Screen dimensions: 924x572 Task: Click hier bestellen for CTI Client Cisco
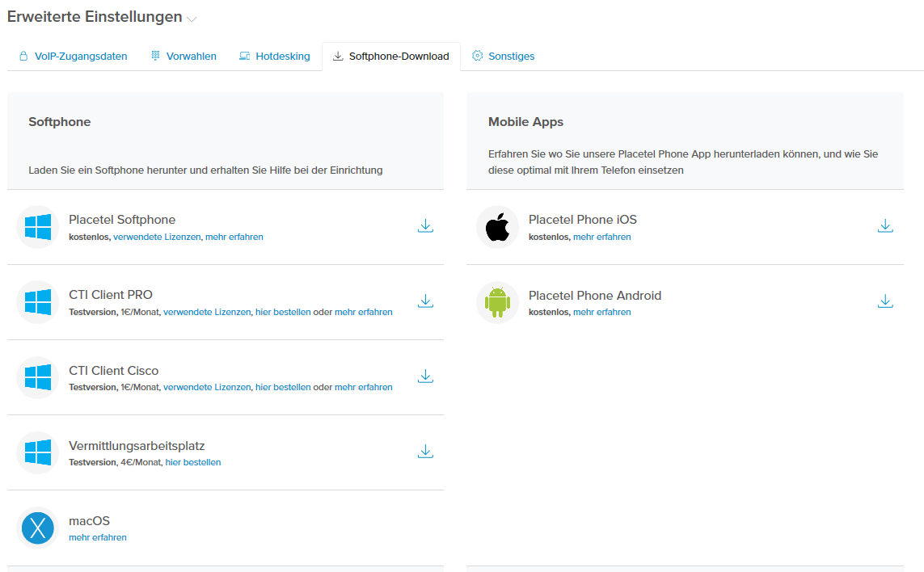(283, 387)
